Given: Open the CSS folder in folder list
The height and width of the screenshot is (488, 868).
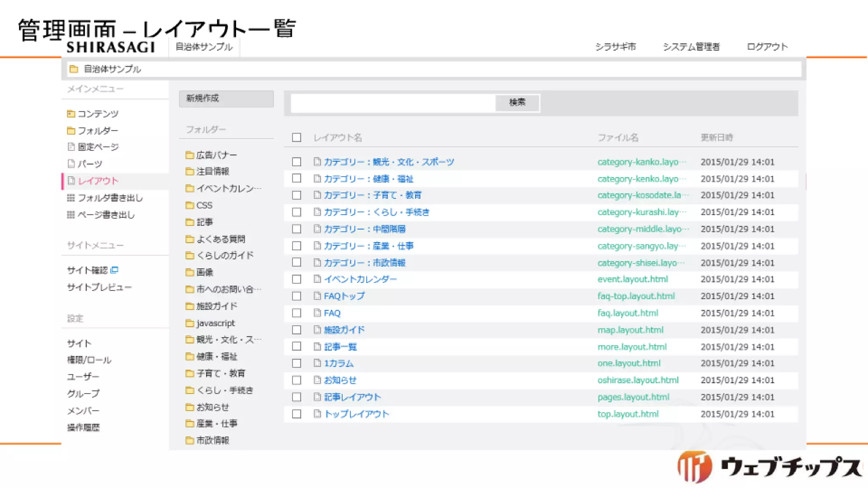Looking at the screenshot, I should point(204,205).
